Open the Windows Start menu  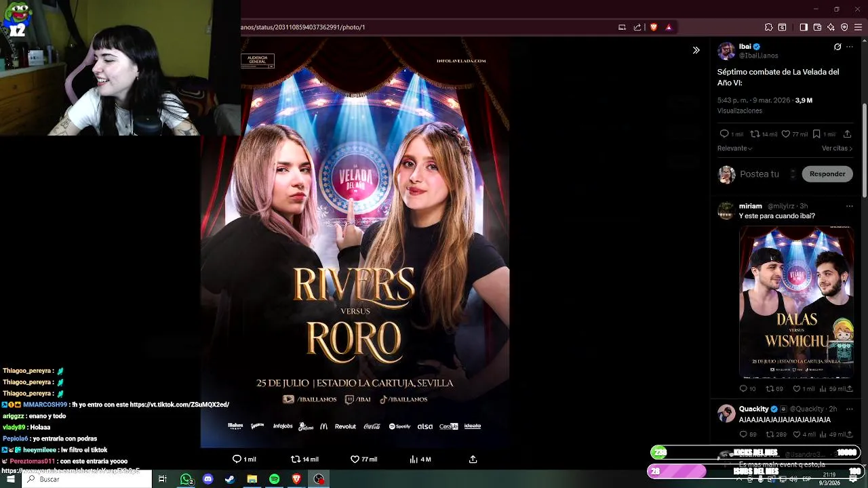(x=10, y=479)
